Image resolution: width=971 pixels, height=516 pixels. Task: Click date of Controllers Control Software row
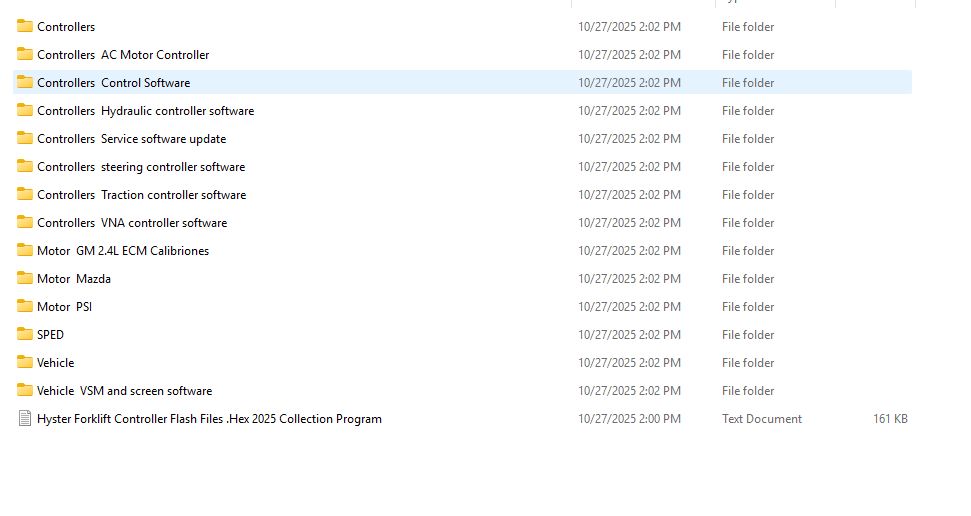pos(630,82)
